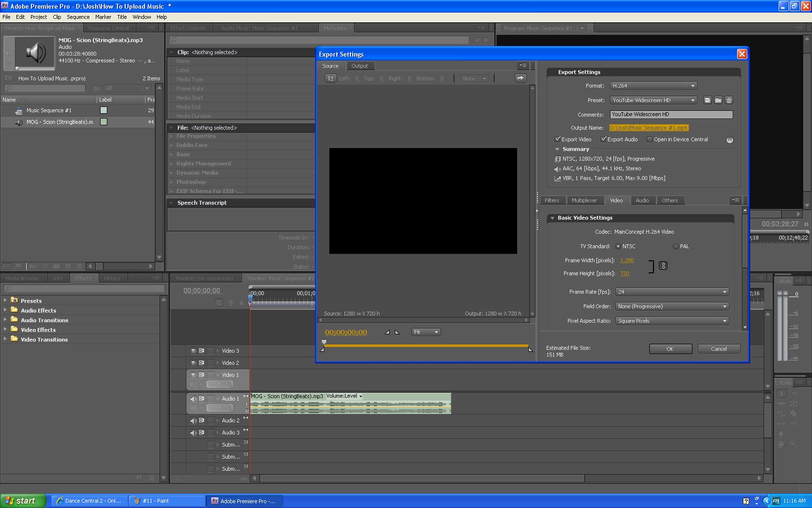Toggle sync lock on Audio 1 track

point(202,399)
